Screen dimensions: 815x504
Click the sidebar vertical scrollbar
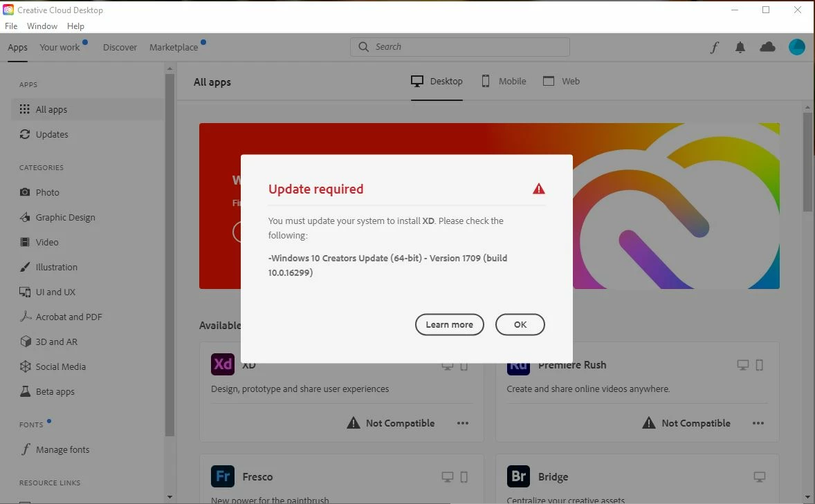coord(170,254)
